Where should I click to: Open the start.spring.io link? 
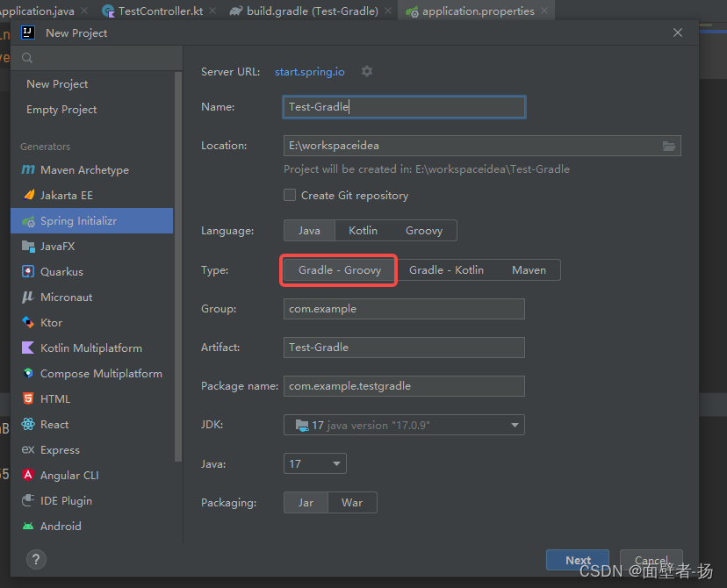click(309, 72)
